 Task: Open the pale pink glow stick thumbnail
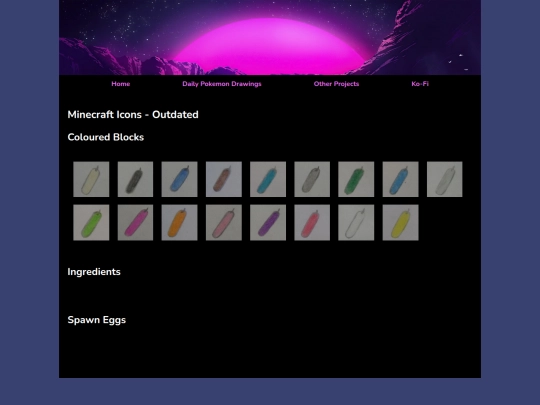pos(224,222)
